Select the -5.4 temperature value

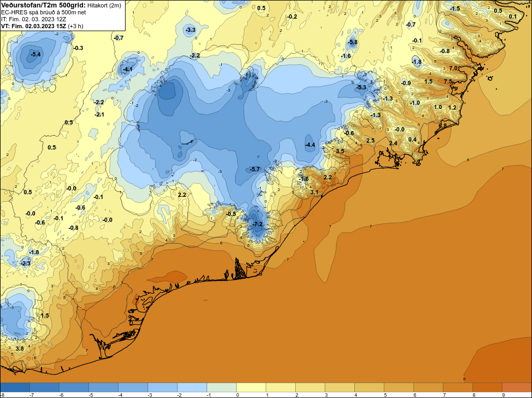pos(35,54)
